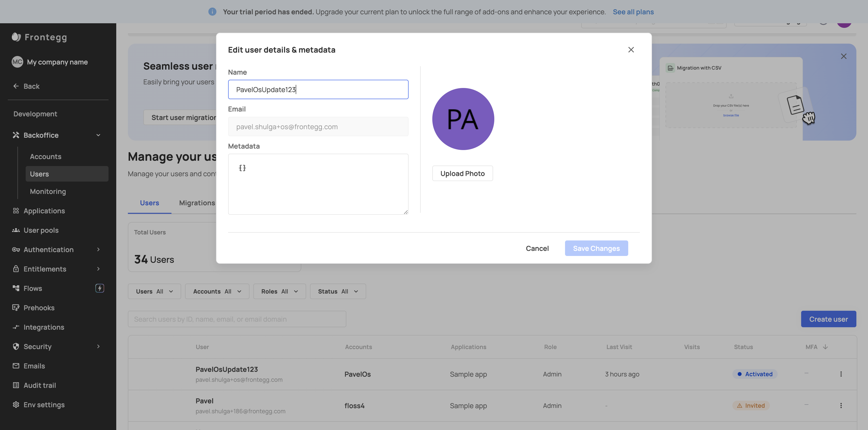
Task: Open the Users All filter dropdown
Action: pyautogui.click(x=154, y=291)
